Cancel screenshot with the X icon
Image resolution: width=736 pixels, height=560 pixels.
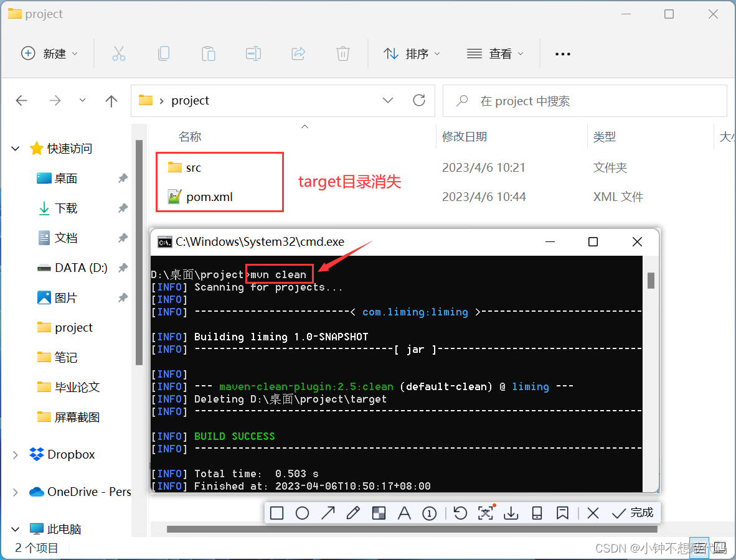tap(593, 513)
